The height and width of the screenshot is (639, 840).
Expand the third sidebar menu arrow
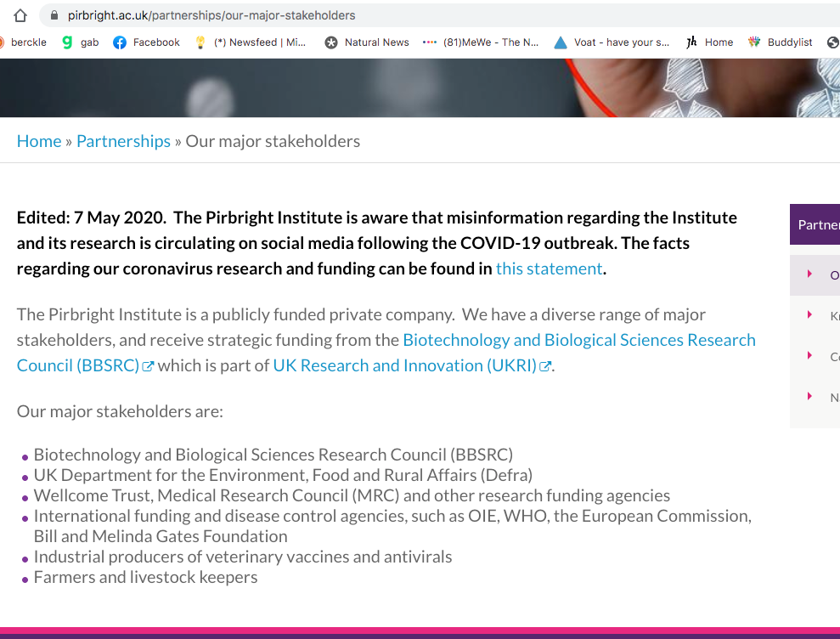(809, 355)
